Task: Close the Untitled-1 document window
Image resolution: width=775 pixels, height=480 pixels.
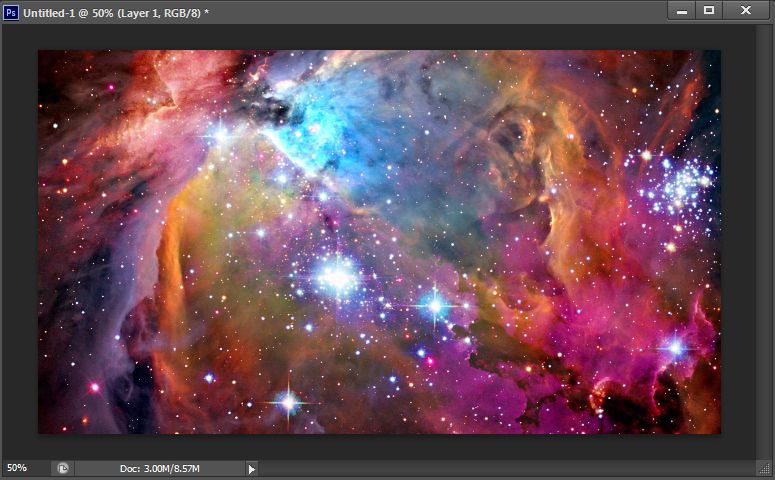Action: click(x=746, y=10)
